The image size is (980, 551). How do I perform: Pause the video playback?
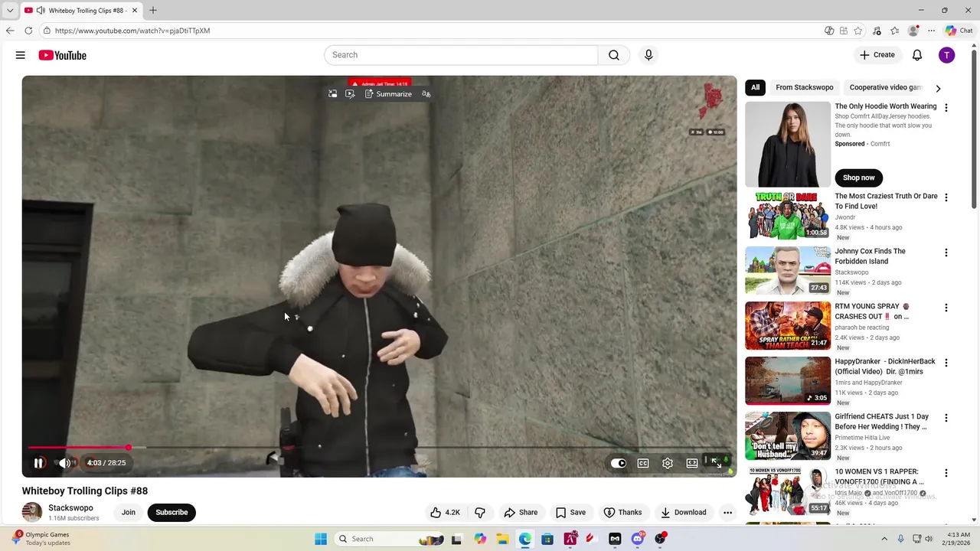coord(38,463)
